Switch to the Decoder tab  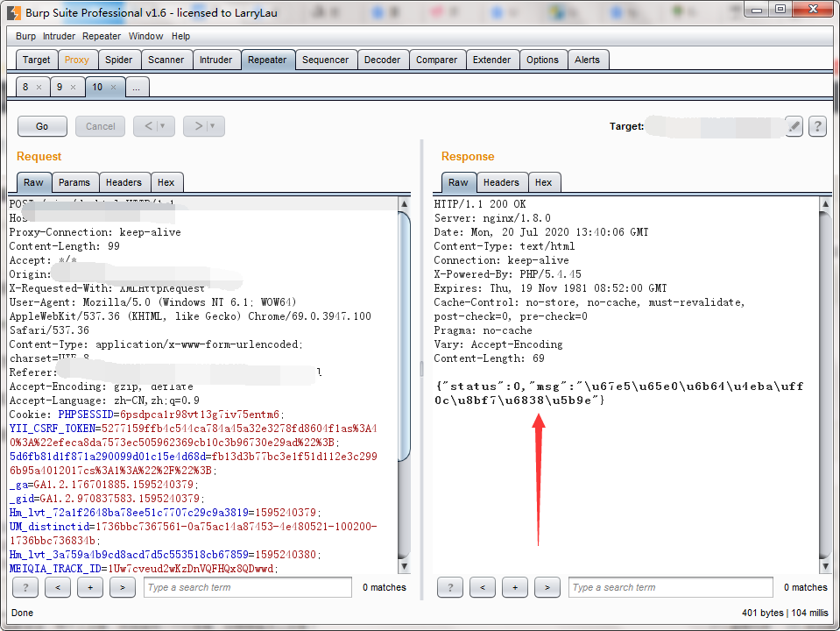click(382, 60)
